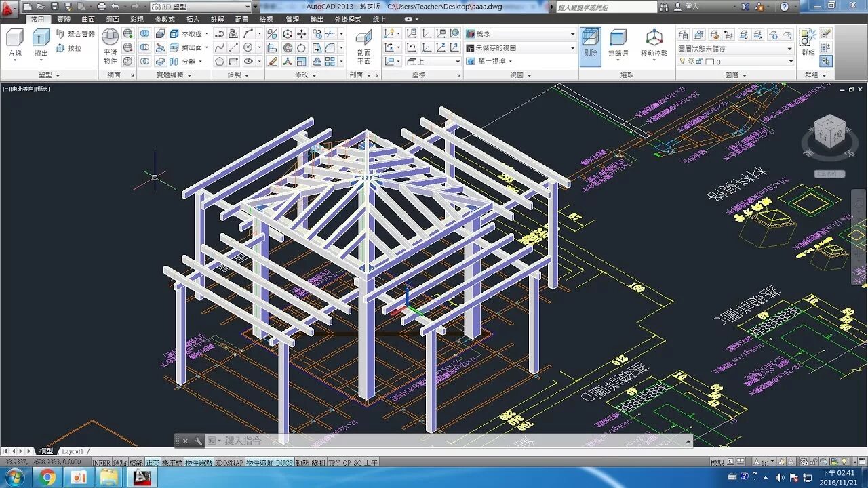
Task: Click the 萃取邊 extract edges button
Action: (190, 34)
